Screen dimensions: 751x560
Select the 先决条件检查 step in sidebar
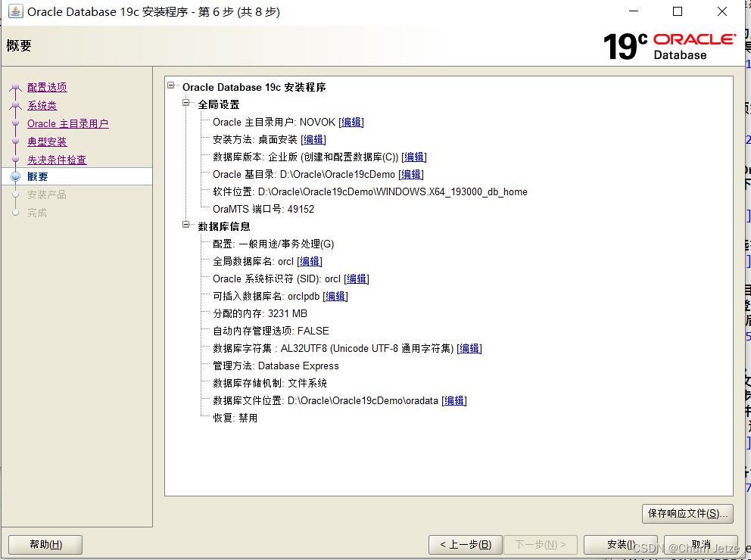coord(57,159)
